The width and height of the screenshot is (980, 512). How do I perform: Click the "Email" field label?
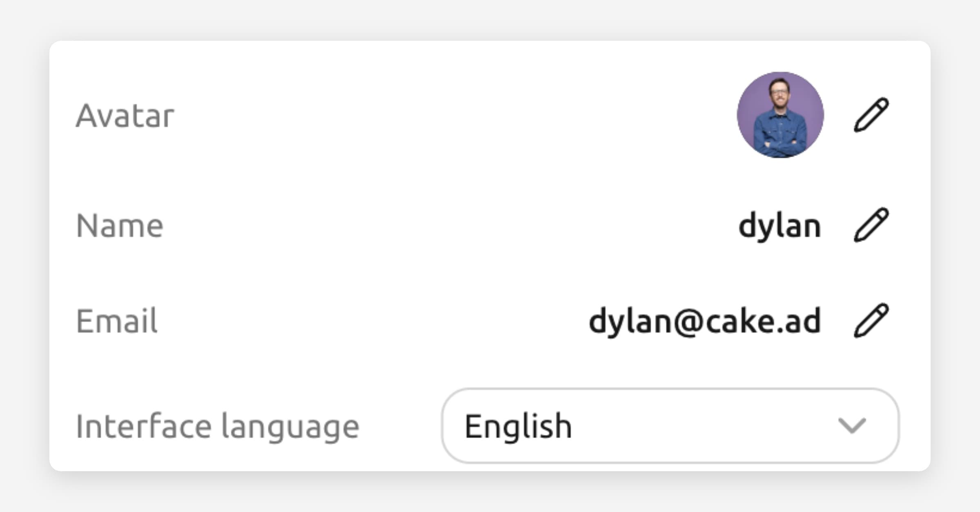click(117, 321)
